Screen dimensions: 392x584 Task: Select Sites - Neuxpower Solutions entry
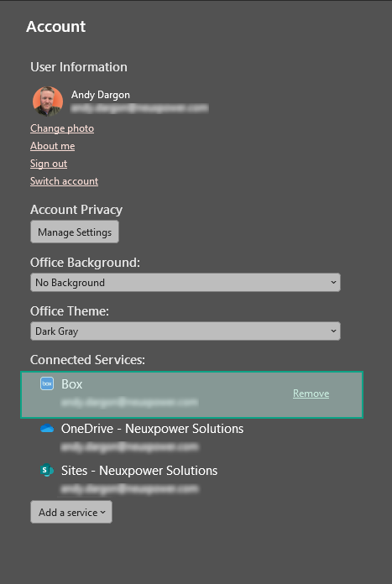(139, 471)
